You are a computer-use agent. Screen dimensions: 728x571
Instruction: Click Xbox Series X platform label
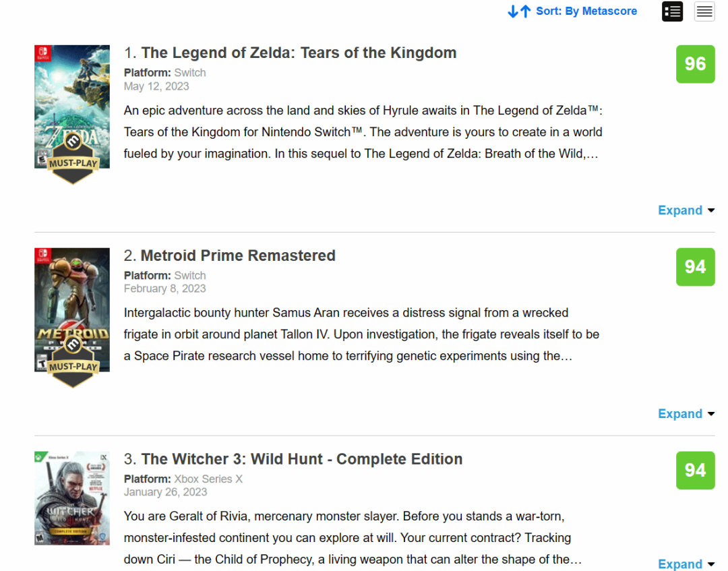pyautogui.click(x=208, y=479)
